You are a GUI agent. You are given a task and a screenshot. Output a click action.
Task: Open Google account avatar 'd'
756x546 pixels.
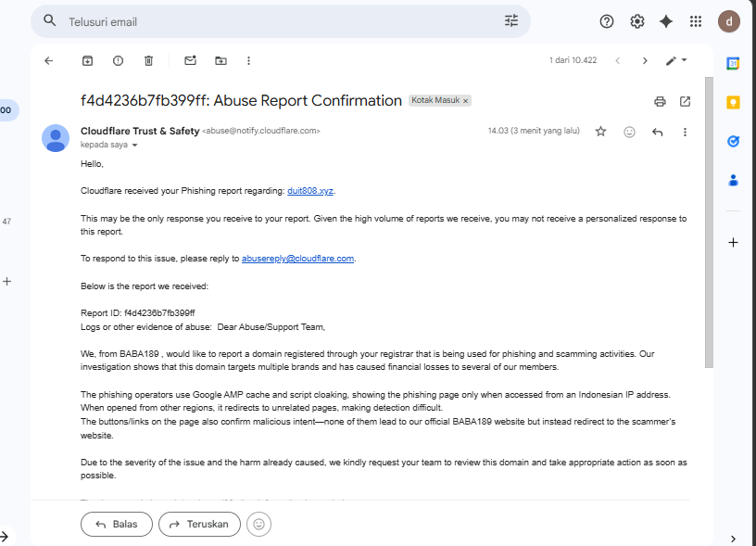click(729, 21)
